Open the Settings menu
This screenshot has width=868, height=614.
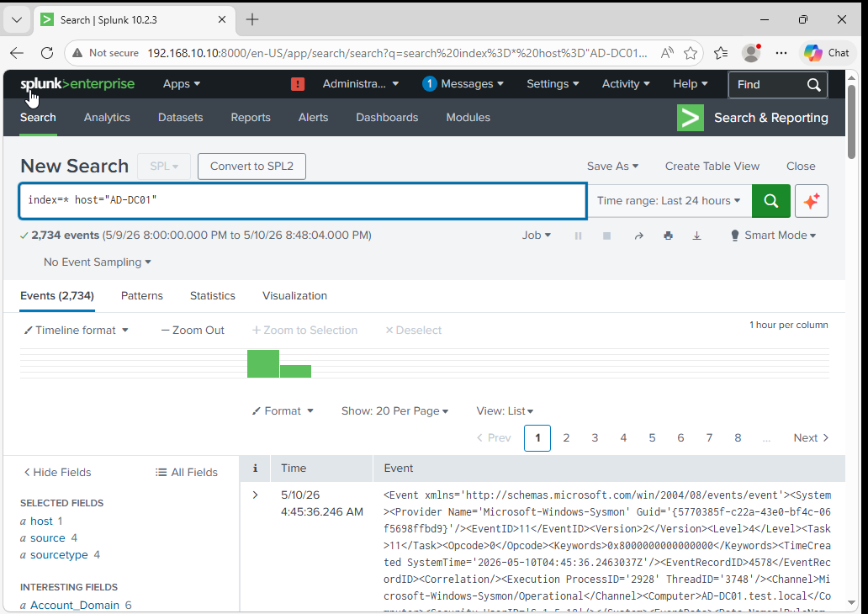coord(553,84)
